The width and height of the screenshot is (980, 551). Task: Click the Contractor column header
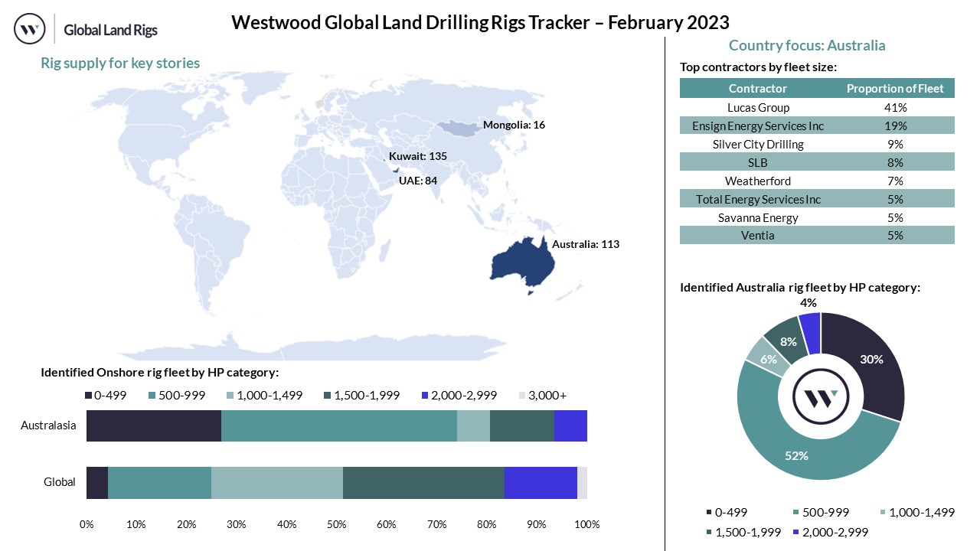pyautogui.click(x=757, y=89)
